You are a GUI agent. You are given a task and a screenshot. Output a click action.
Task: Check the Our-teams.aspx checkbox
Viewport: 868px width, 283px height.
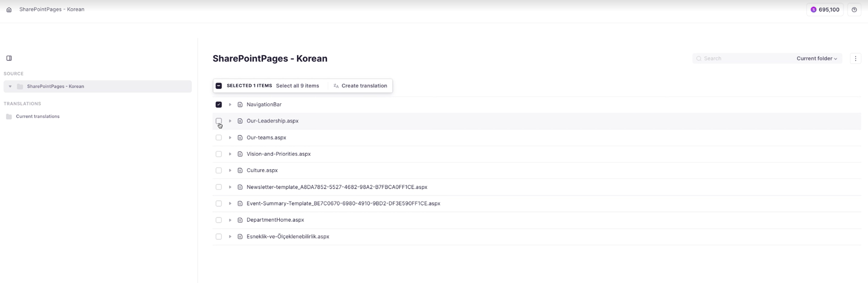[219, 138]
